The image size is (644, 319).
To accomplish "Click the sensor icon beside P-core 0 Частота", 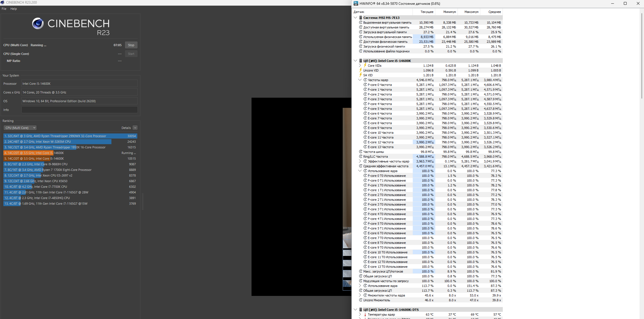I will (x=365, y=84).
